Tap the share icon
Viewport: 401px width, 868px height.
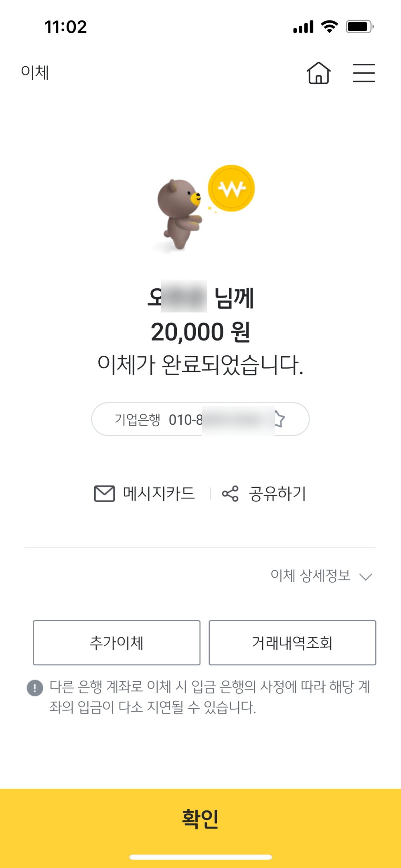[230, 494]
